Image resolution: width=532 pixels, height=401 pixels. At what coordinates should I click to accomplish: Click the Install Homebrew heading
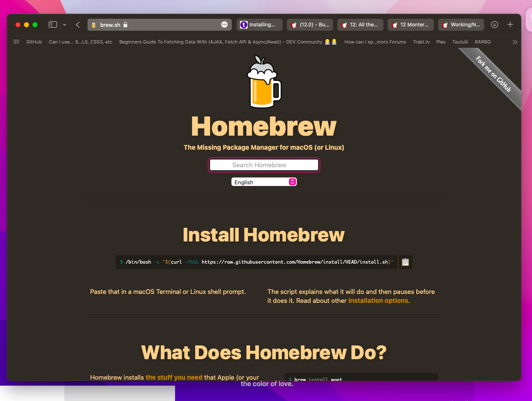263,235
